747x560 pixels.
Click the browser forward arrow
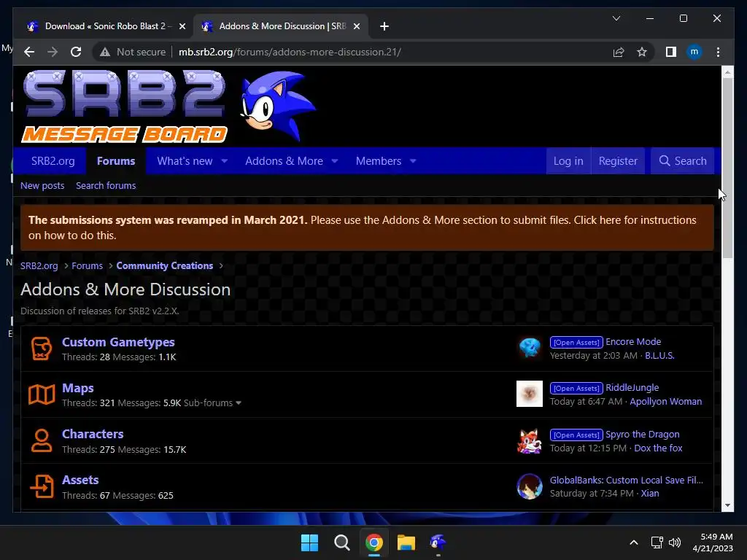coord(53,52)
